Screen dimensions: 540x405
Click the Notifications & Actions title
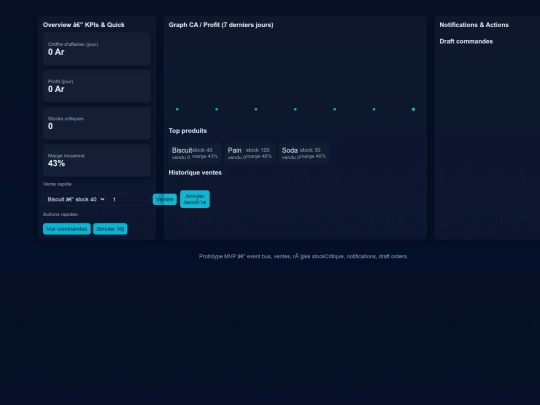[x=474, y=25]
